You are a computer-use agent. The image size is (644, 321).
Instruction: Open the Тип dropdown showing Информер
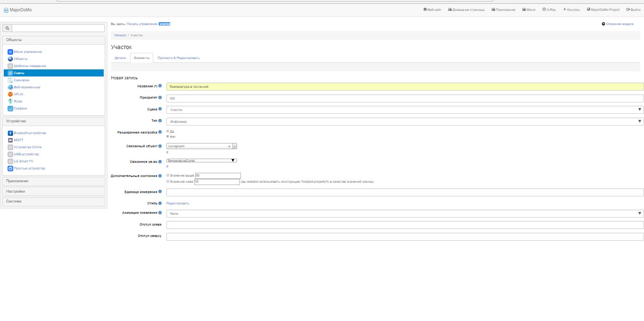[x=405, y=121]
